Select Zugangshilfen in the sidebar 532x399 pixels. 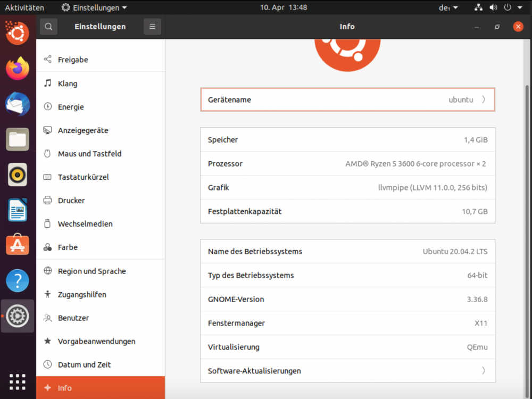click(x=101, y=295)
